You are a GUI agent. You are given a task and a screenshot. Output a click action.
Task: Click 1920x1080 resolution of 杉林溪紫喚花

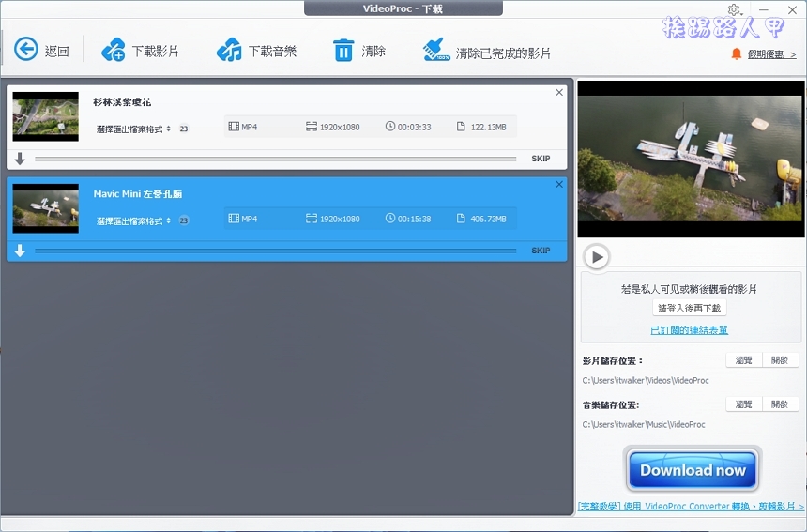(333, 127)
